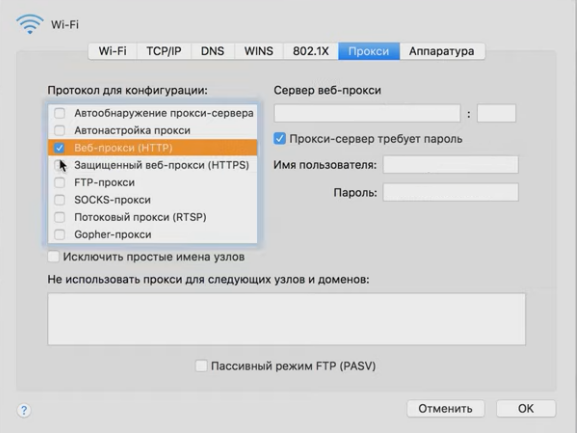Go to the Аппаратура tab
This screenshot has width=577, height=433.
coord(442,51)
